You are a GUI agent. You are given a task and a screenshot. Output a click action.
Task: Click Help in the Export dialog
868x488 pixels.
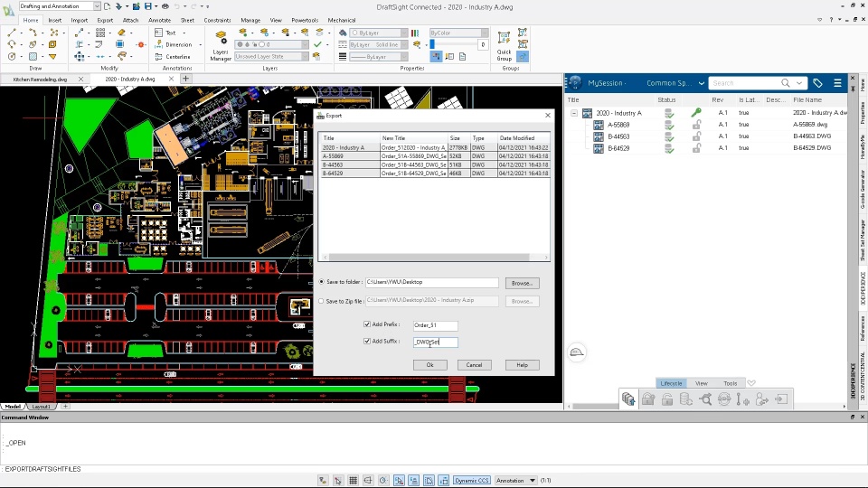522,364
